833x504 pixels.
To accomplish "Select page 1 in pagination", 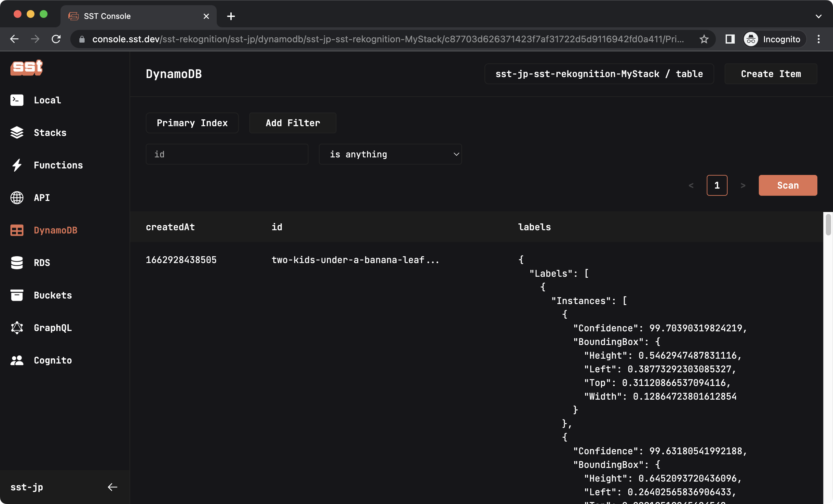I will 717,185.
